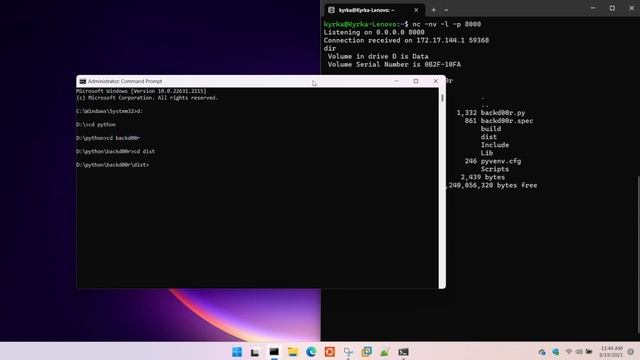The width and height of the screenshot is (640, 360).
Task: Click the 'Include' directory entry
Action: click(495, 145)
